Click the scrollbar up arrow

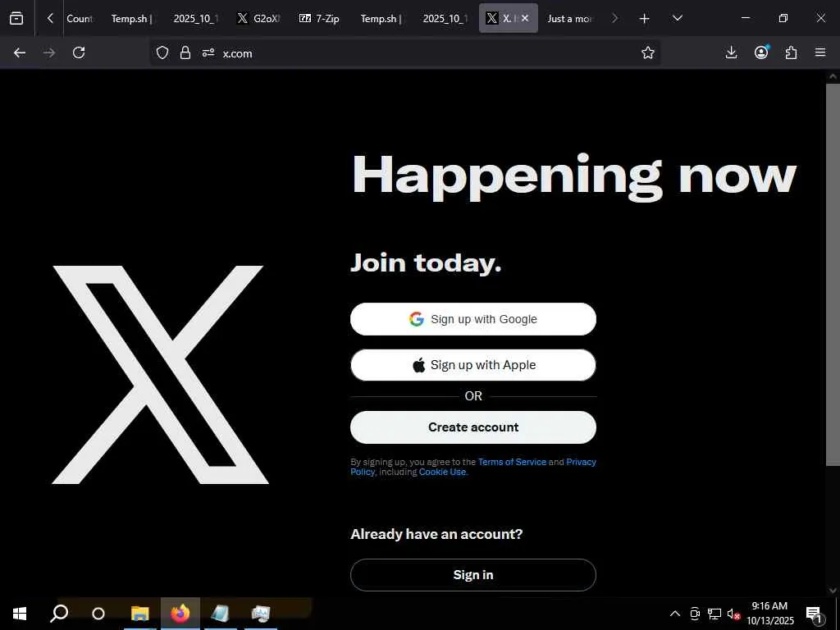pos(833,76)
